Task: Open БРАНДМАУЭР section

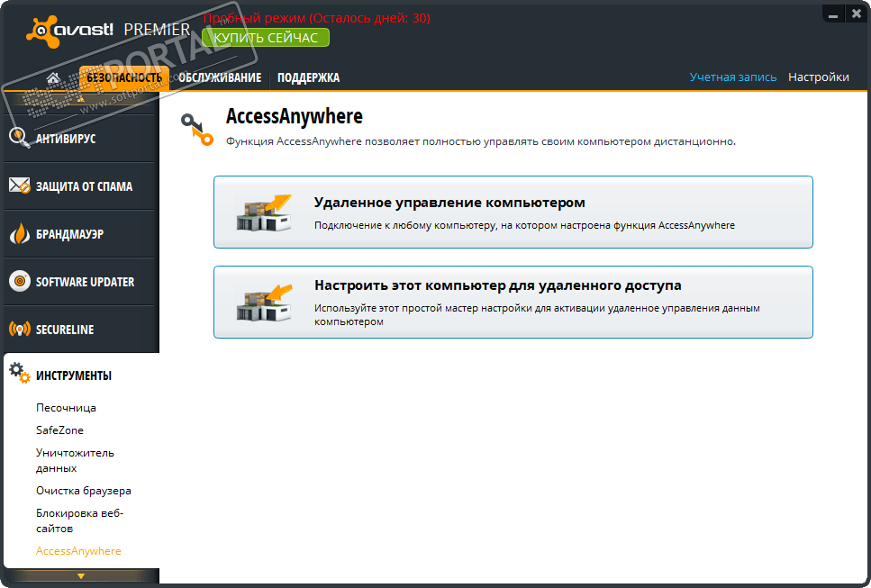Action: tap(81, 234)
